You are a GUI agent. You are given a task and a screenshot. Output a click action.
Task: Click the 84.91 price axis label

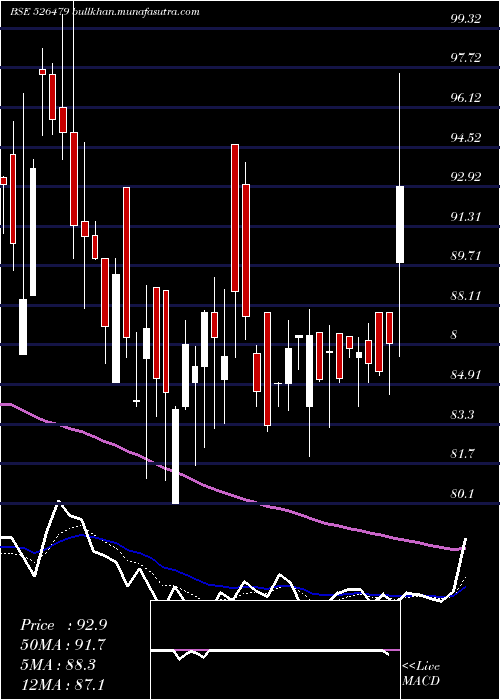pyautogui.click(x=466, y=375)
